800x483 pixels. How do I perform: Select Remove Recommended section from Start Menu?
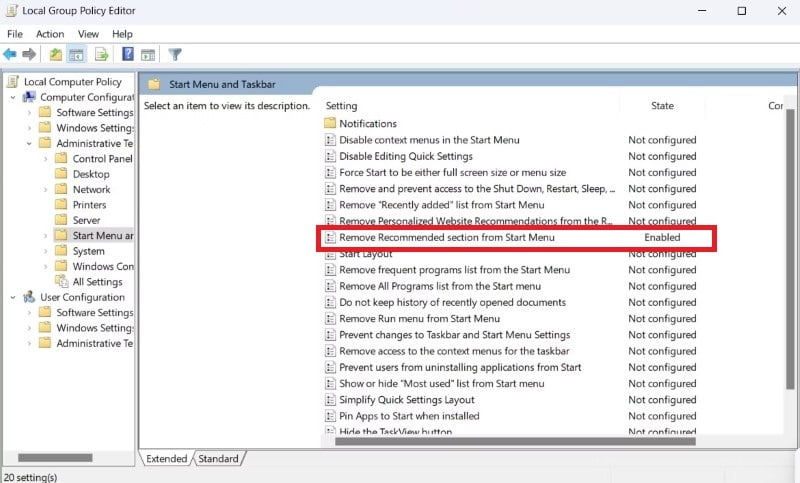click(446, 237)
